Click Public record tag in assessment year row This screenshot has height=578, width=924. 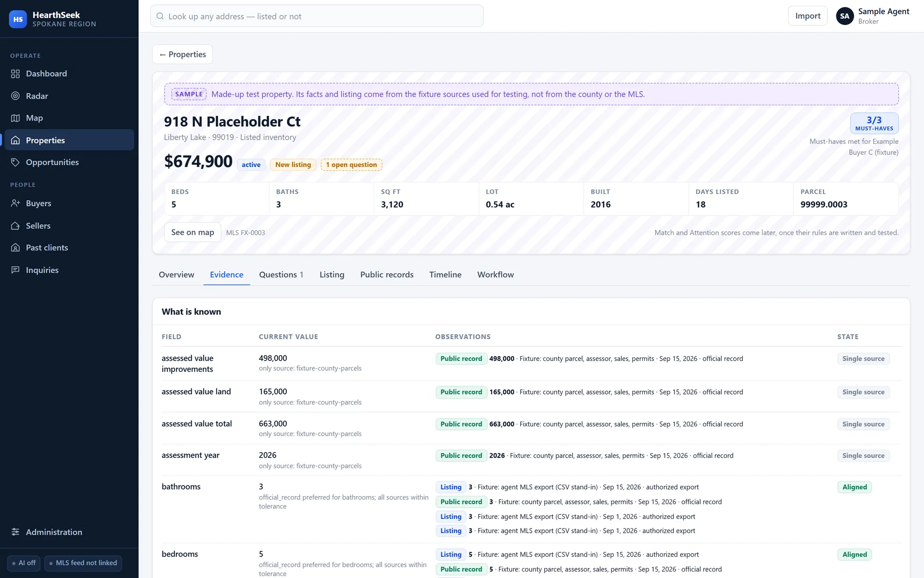coord(461,455)
